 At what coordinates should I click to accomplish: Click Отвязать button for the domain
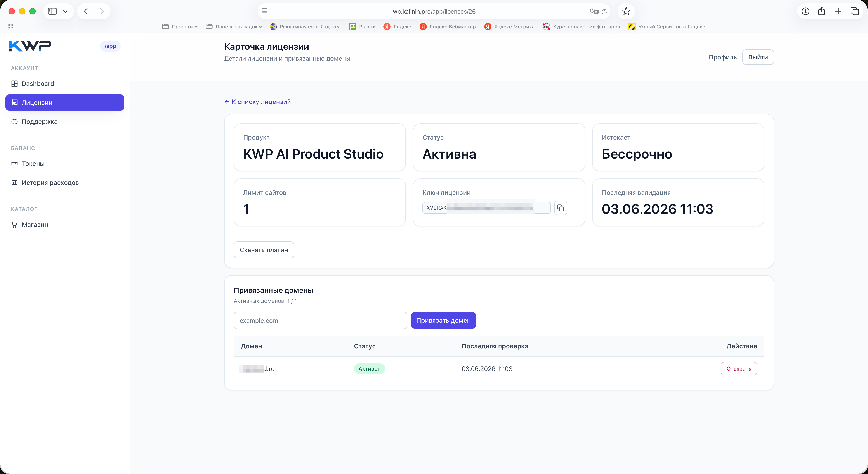tap(739, 368)
